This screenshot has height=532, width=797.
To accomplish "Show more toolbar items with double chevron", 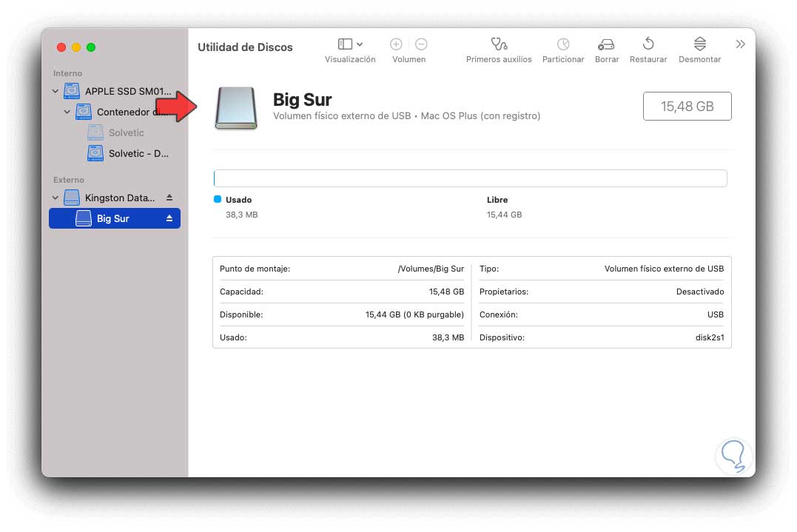I will pos(740,44).
